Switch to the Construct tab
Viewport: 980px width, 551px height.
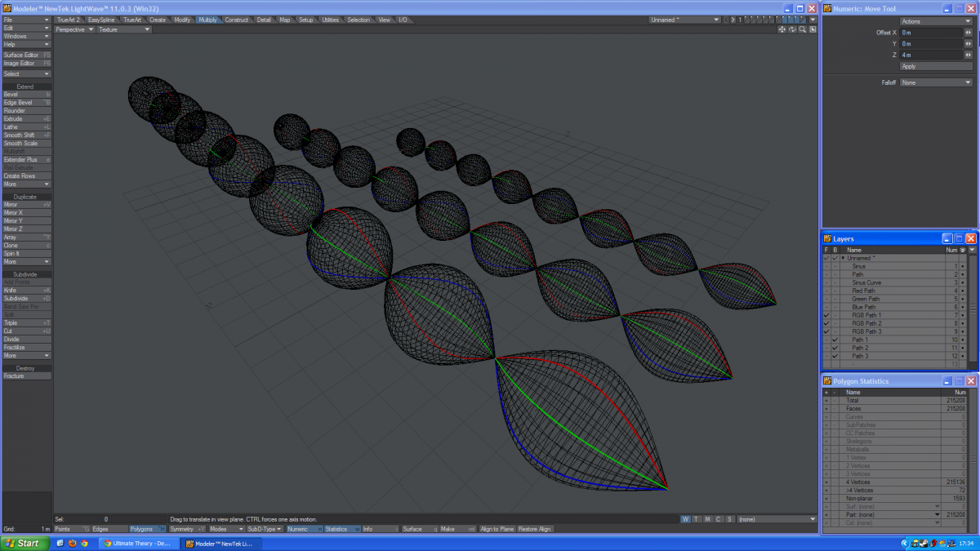point(237,20)
